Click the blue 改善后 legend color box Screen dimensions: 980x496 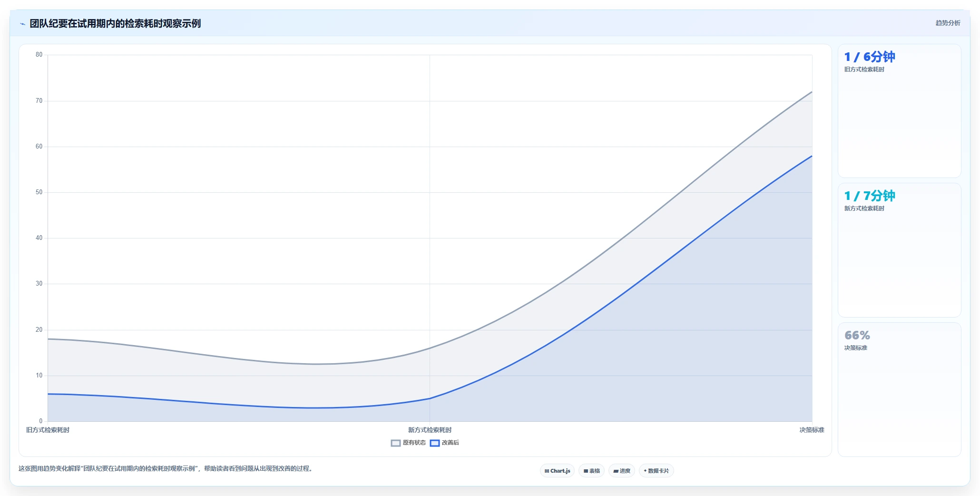[435, 443]
